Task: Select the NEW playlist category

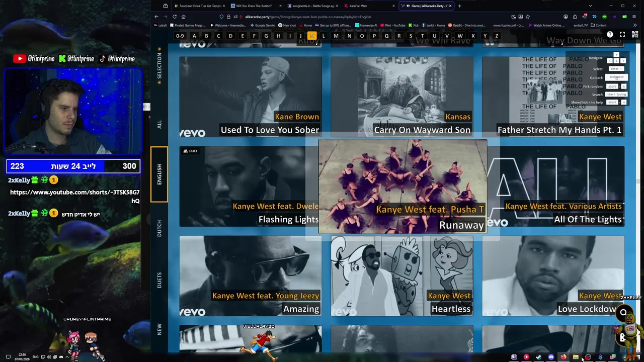Action: tap(159, 329)
